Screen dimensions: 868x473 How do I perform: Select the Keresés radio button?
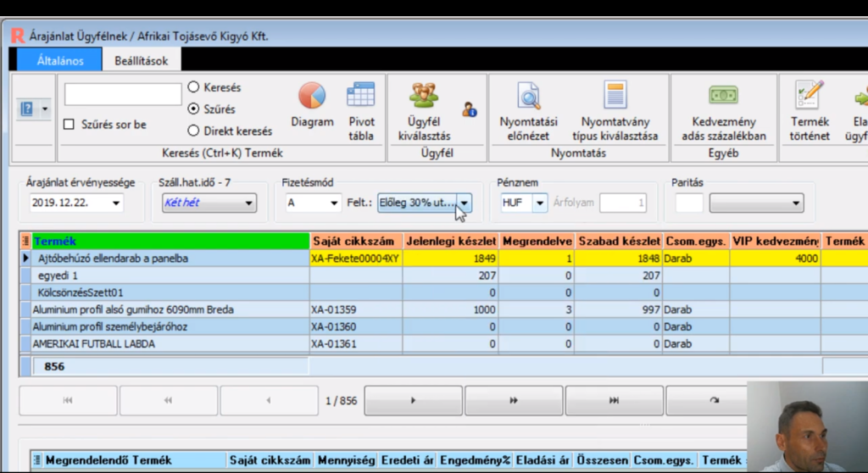[193, 87]
